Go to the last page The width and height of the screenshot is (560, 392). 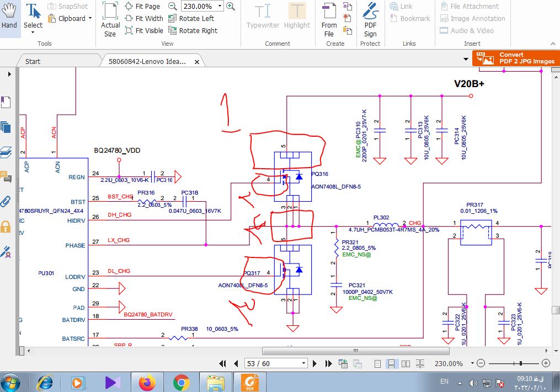click(329, 363)
